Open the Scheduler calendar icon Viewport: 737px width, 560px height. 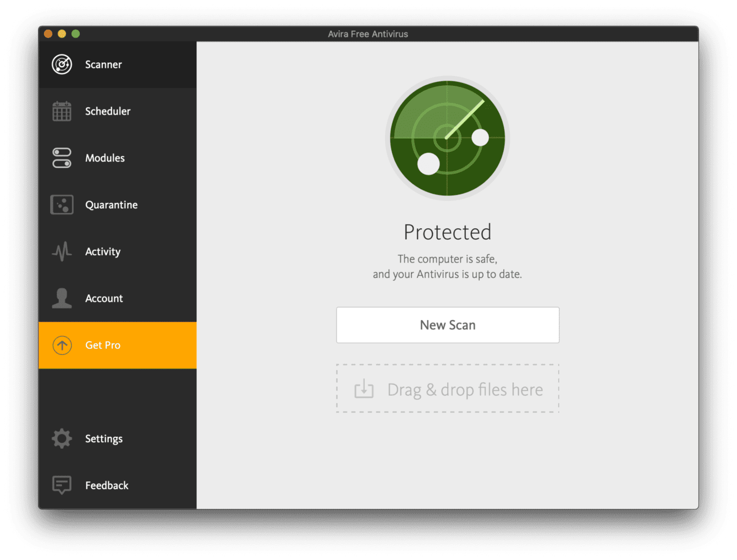[x=62, y=111]
